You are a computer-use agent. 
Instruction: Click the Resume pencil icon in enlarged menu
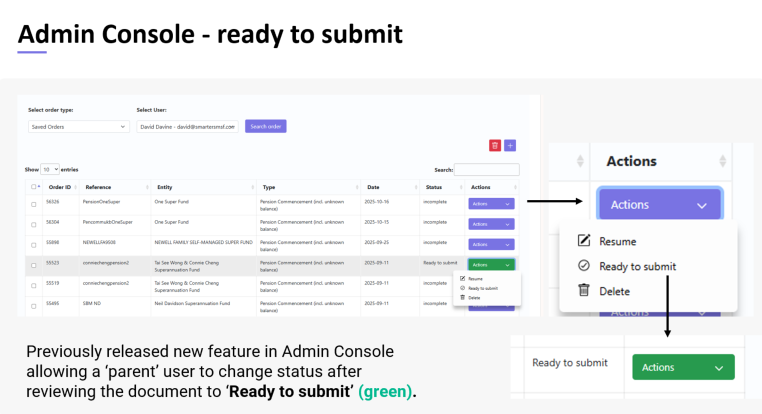click(x=584, y=241)
